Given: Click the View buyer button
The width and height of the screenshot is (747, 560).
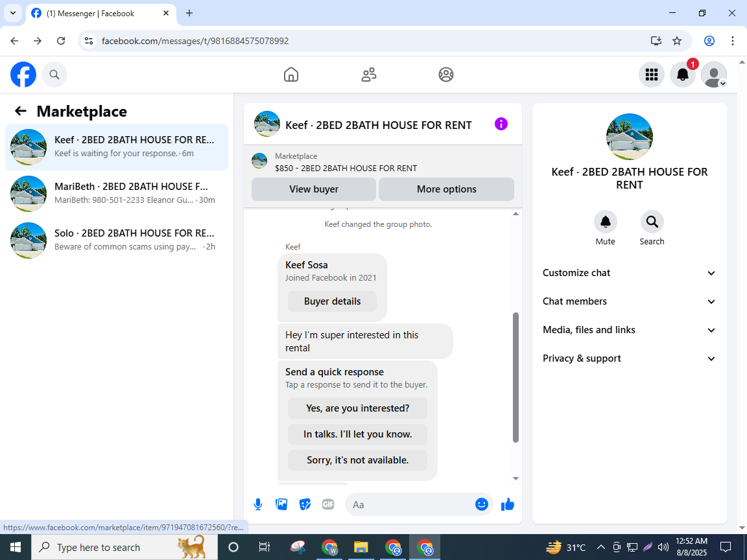Looking at the screenshot, I should pyautogui.click(x=314, y=189).
